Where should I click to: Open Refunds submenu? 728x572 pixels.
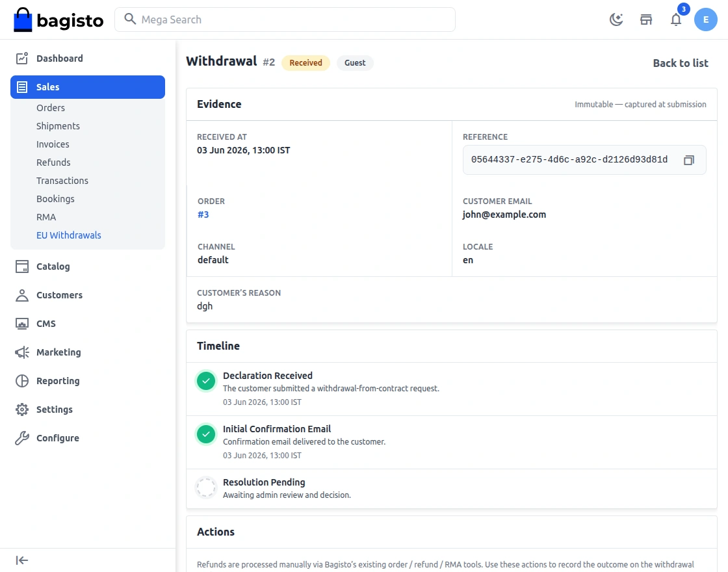point(53,162)
